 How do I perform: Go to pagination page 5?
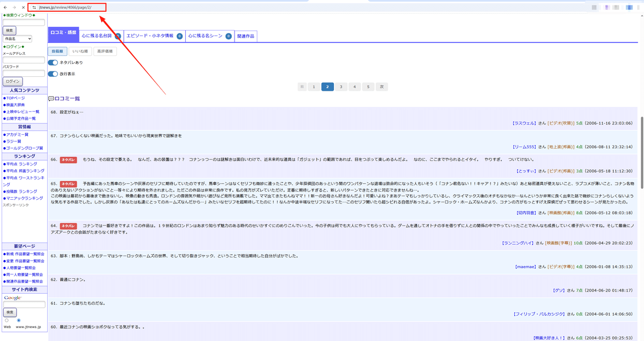point(368,86)
